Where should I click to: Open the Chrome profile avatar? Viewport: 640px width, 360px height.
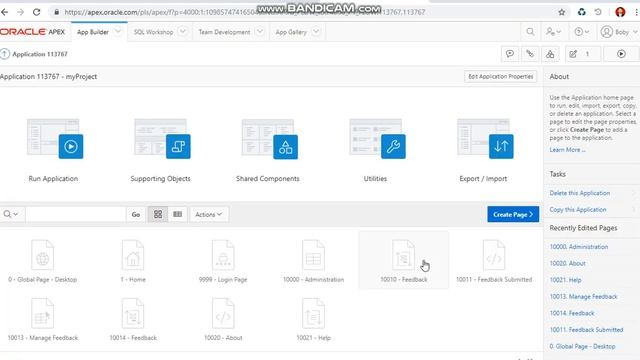pyautogui.click(x=620, y=12)
